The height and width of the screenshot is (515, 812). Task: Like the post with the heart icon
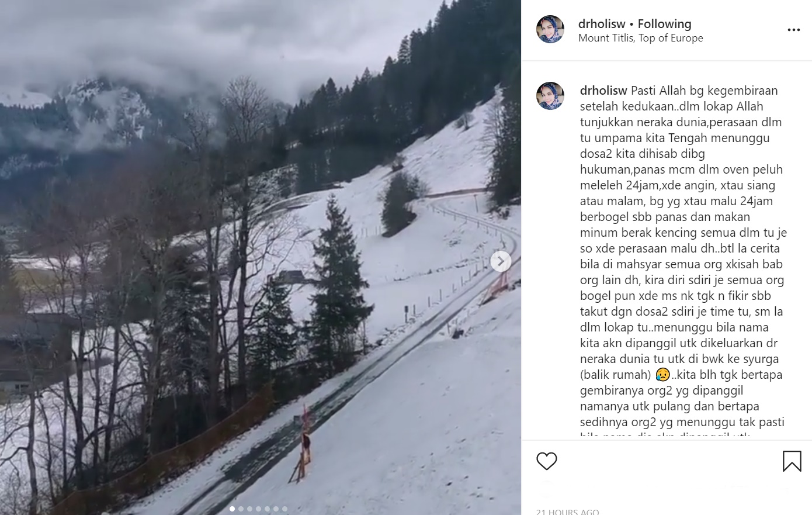pos(547,461)
